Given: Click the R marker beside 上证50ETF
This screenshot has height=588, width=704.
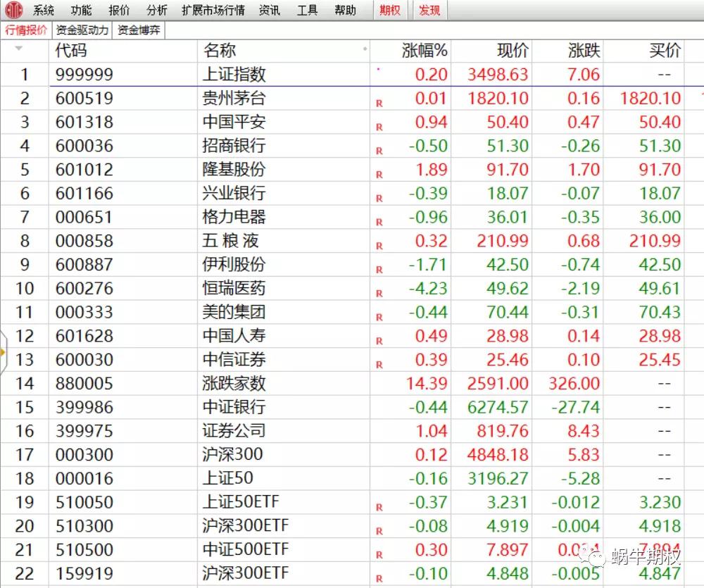Looking at the screenshot, I should point(379,507).
